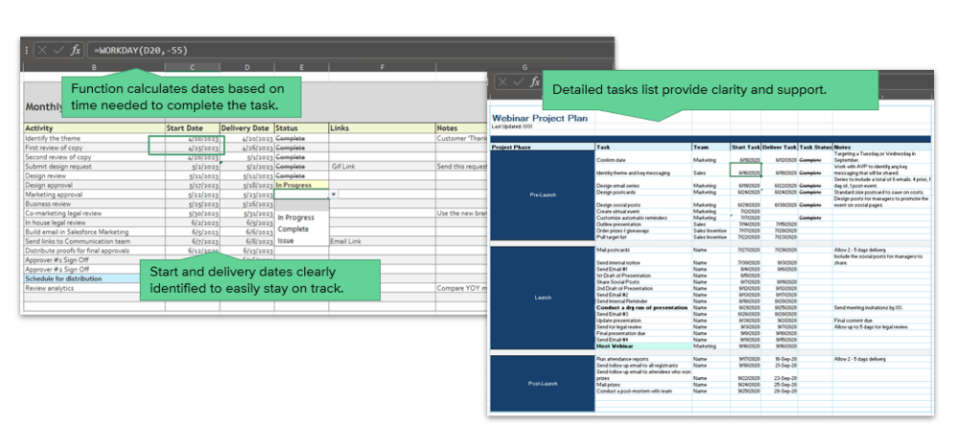
Task: Select column C header
Action: coord(191,67)
